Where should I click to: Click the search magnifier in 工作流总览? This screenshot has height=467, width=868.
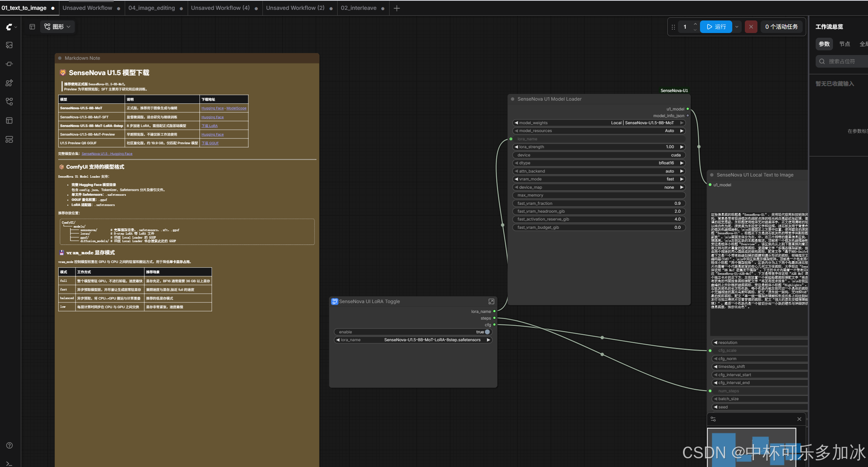click(x=822, y=61)
